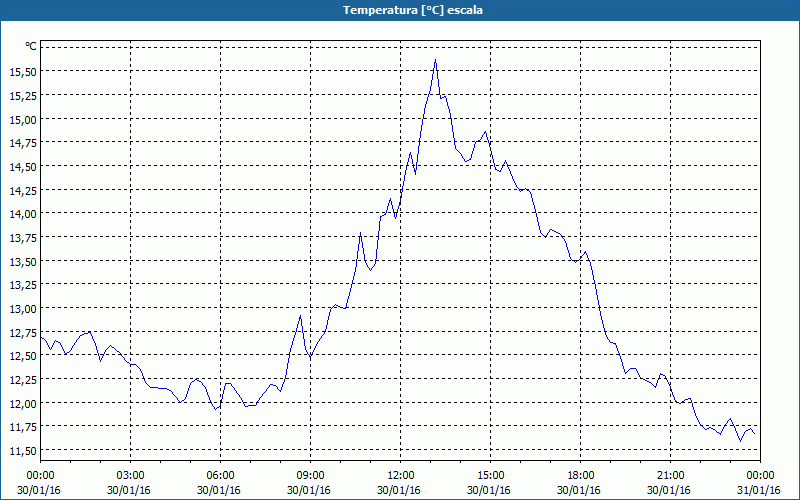The width and height of the screenshot is (800, 500).
Task: Click the 13,75 y-axis label
Action: click(23, 238)
